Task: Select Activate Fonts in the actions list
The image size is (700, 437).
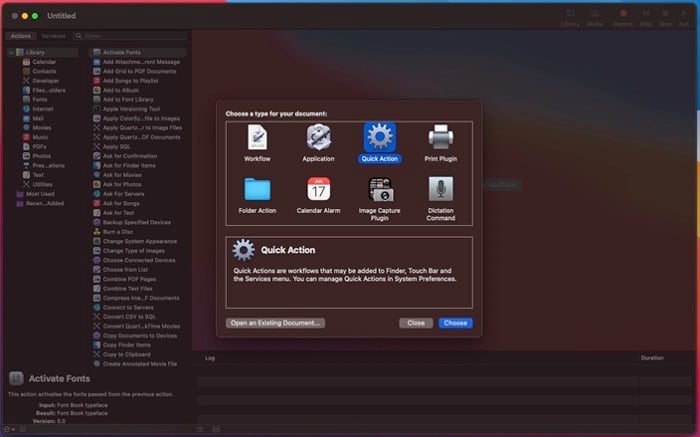Action: click(x=138, y=52)
